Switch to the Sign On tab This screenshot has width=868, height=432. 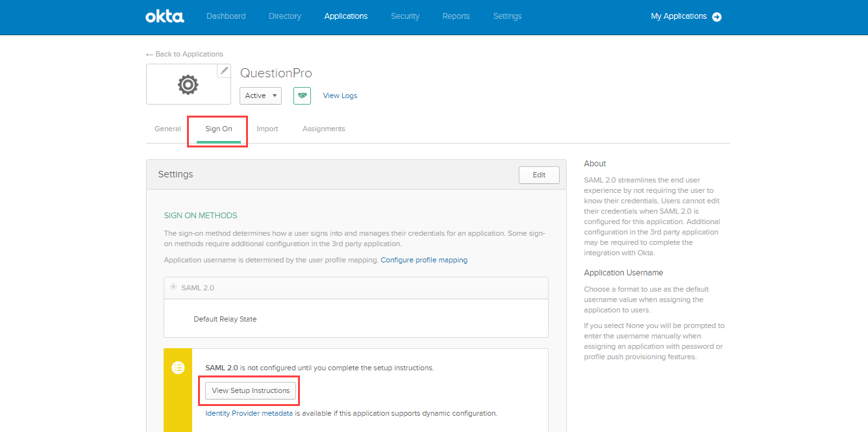pos(219,129)
